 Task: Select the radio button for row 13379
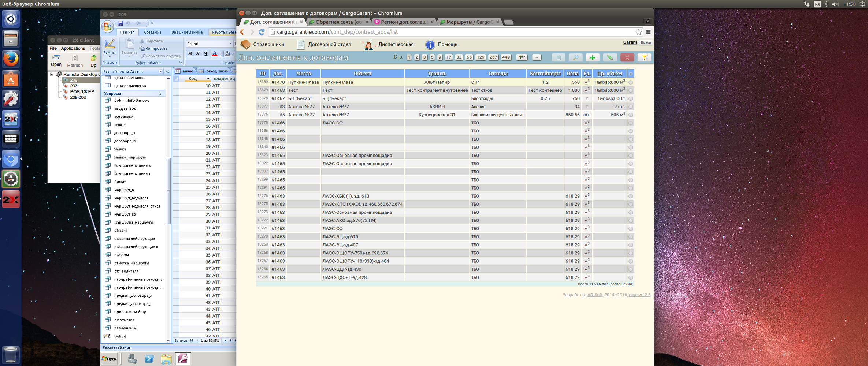pyautogui.click(x=631, y=90)
